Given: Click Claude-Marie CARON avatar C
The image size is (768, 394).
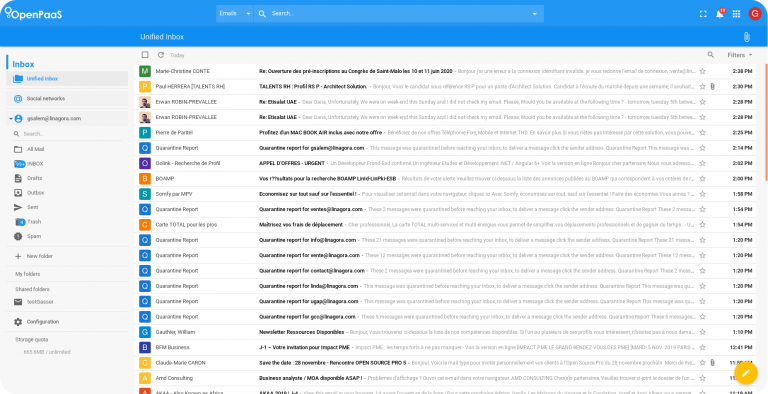Looking at the screenshot, I should pyautogui.click(x=144, y=363).
